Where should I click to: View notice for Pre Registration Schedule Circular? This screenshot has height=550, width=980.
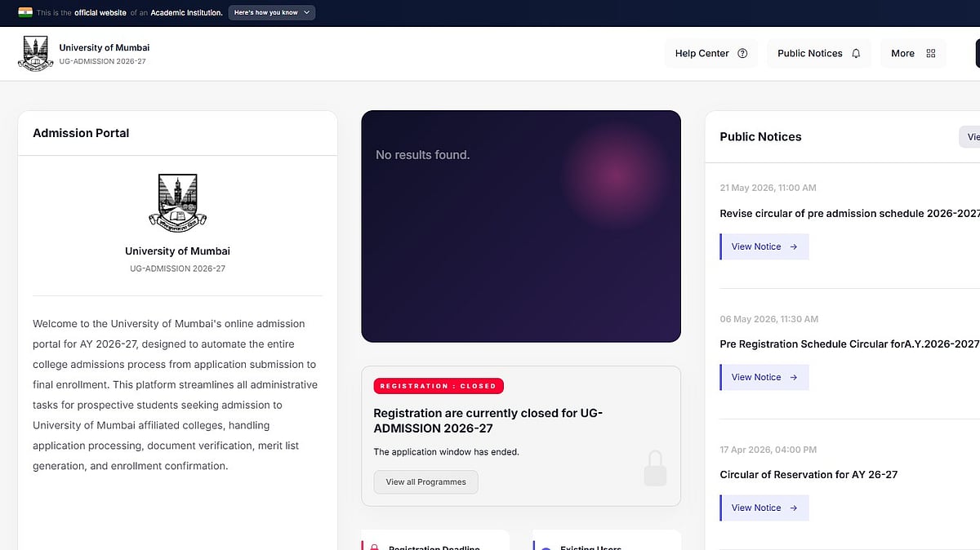(x=764, y=377)
